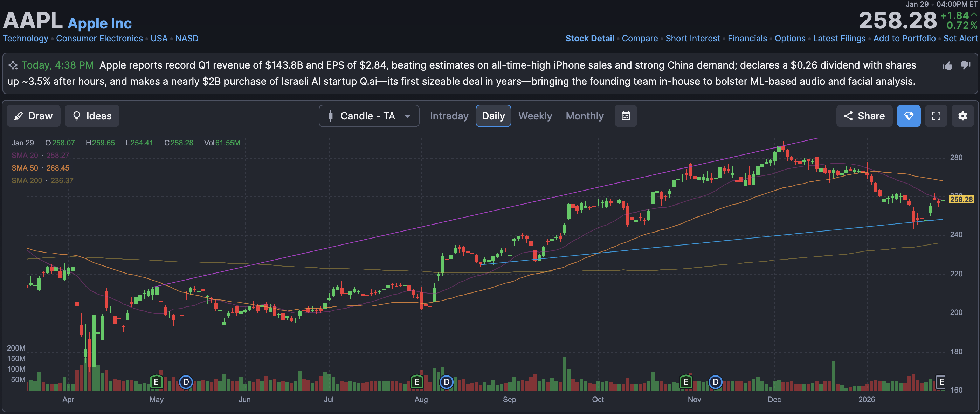Click the November earnings E marker
The height and width of the screenshot is (414, 980).
[x=685, y=382]
